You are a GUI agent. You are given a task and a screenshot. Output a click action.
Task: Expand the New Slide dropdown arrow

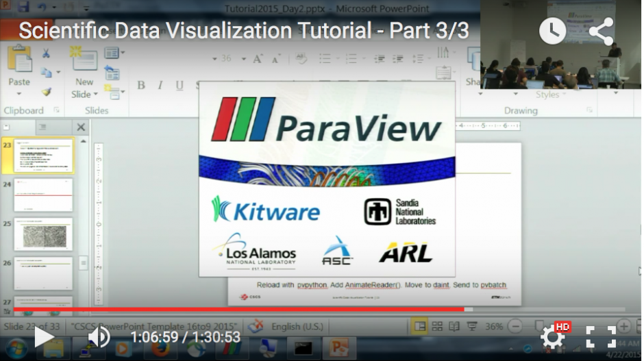coord(95,94)
